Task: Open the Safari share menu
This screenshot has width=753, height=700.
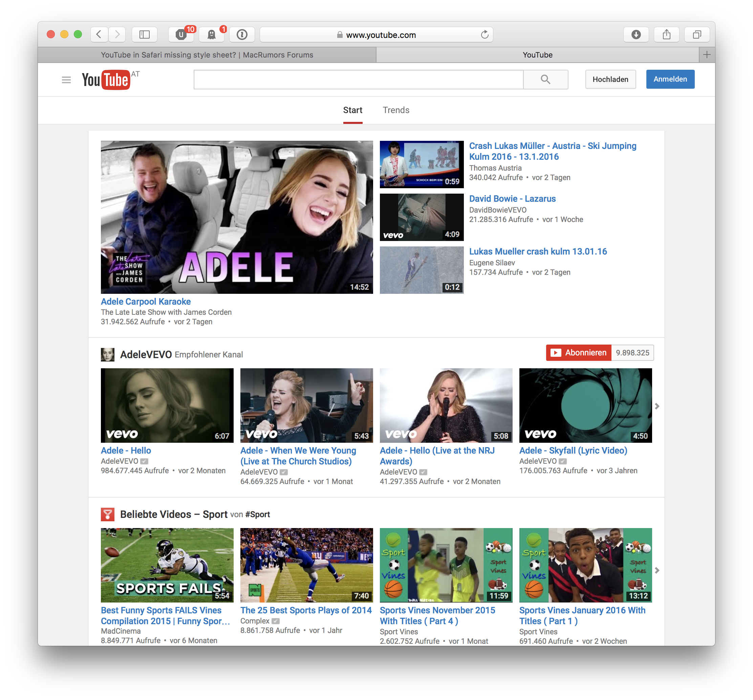Action: pos(666,35)
